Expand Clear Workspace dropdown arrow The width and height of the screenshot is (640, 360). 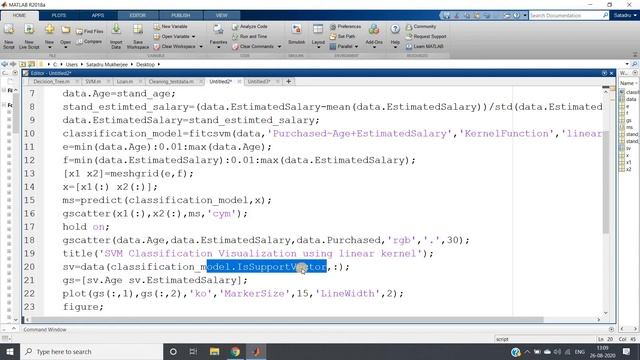click(201, 47)
